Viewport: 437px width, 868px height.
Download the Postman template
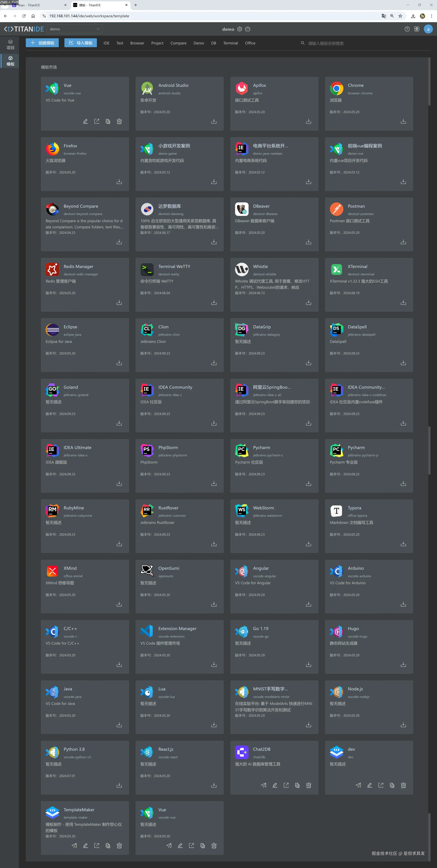403,242
